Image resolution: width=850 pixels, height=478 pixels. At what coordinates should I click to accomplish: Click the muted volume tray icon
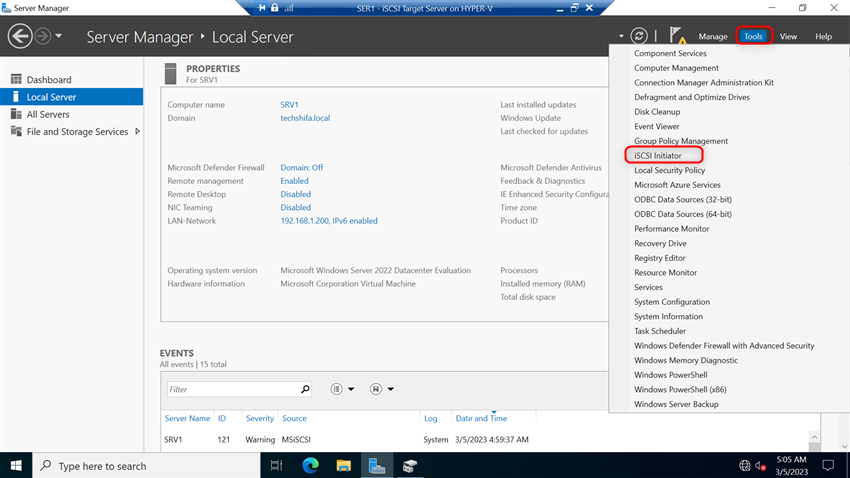point(760,466)
